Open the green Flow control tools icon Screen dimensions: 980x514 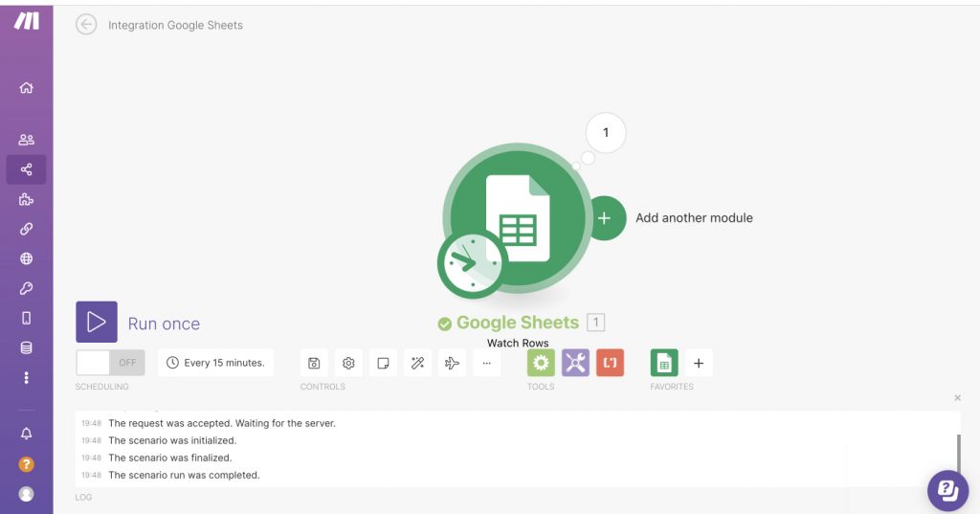coord(541,363)
